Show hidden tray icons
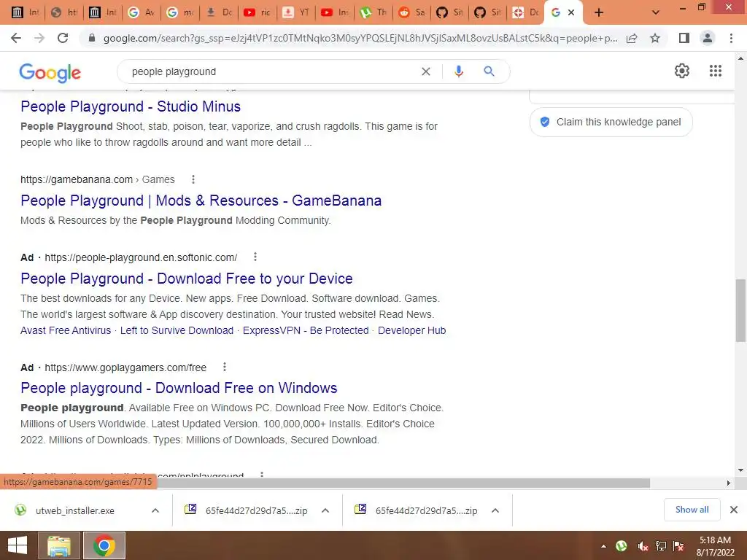Viewport: 747px width, 560px height. [x=603, y=546]
